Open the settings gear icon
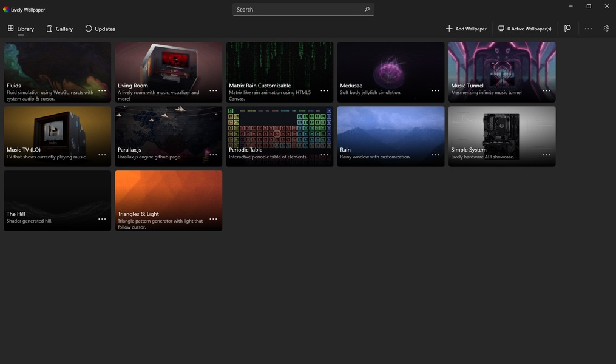This screenshot has width=616, height=364. coord(606,29)
